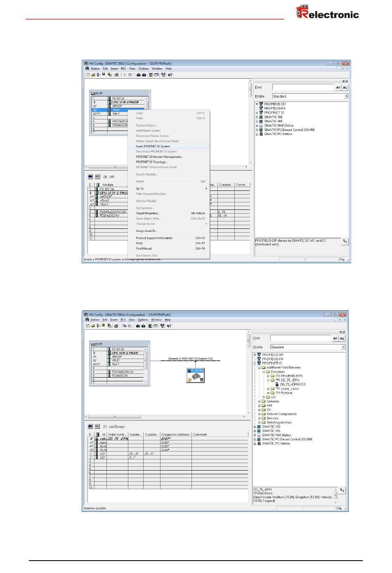The width and height of the screenshot is (392, 573).
Task: Expand Network Components folder in lower catalog
Action: click(x=259, y=414)
